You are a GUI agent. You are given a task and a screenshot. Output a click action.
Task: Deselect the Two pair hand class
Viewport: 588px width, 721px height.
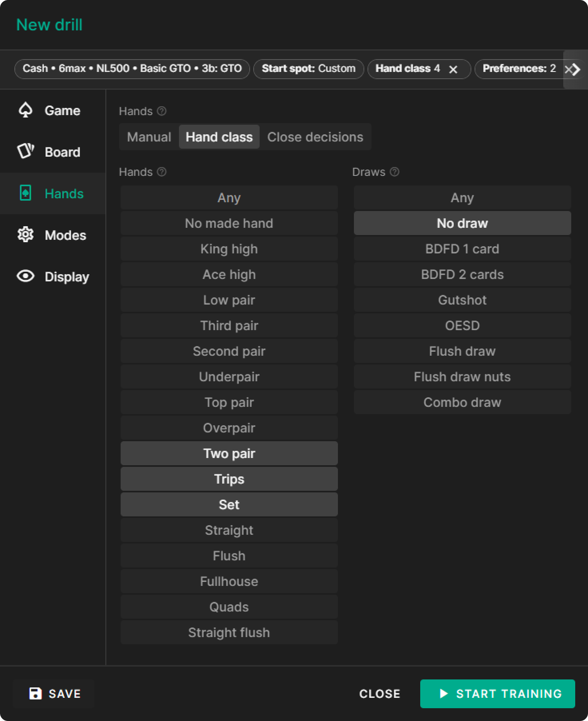pyautogui.click(x=229, y=454)
